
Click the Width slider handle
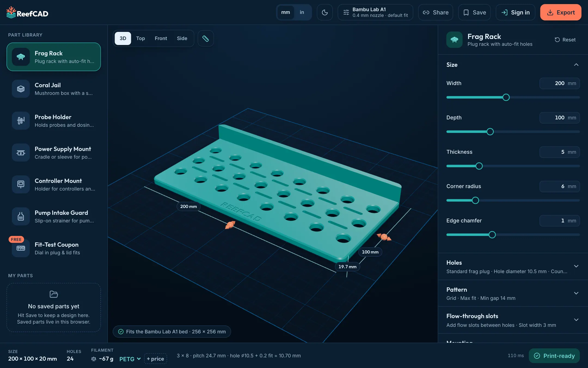click(x=506, y=97)
